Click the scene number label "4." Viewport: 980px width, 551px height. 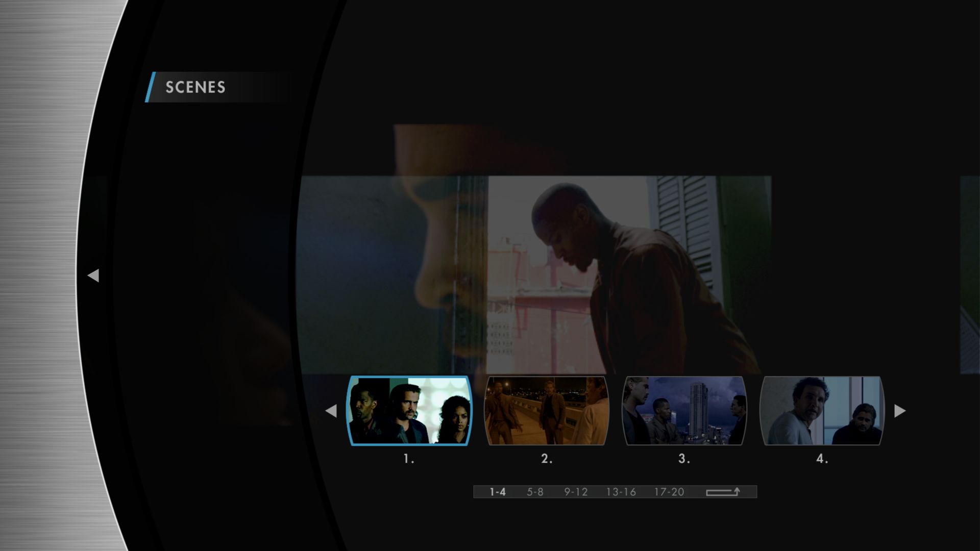[x=822, y=459]
